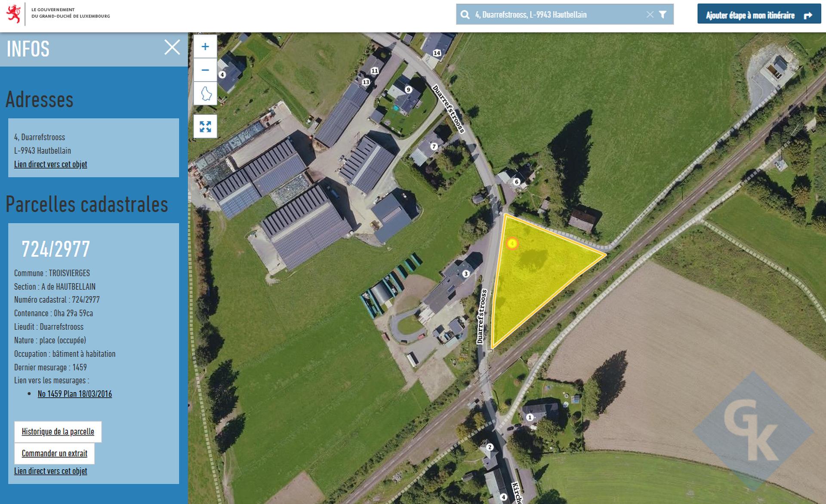Screen dimensions: 826x504
Task: Zoom out with the minus button
Action: click(x=205, y=70)
